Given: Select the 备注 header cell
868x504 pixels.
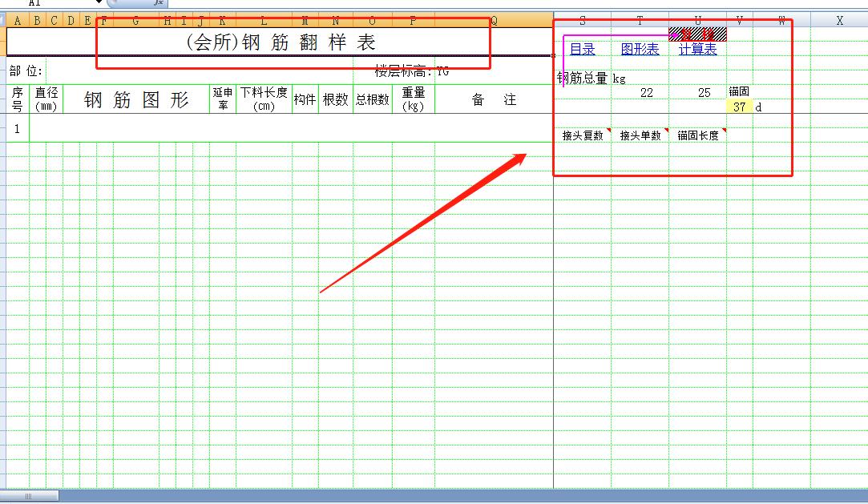Looking at the screenshot, I should pyautogui.click(x=494, y=99).
